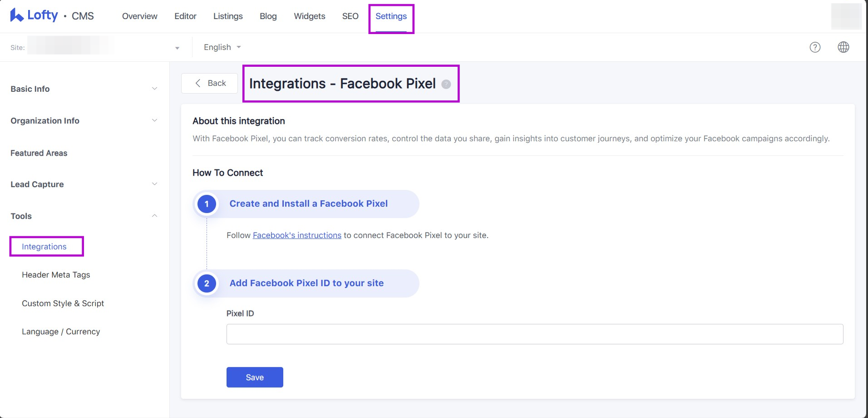Screen dimensions: 868x418
Task: Switch to the SEO tab
Action: pos(350,16)
